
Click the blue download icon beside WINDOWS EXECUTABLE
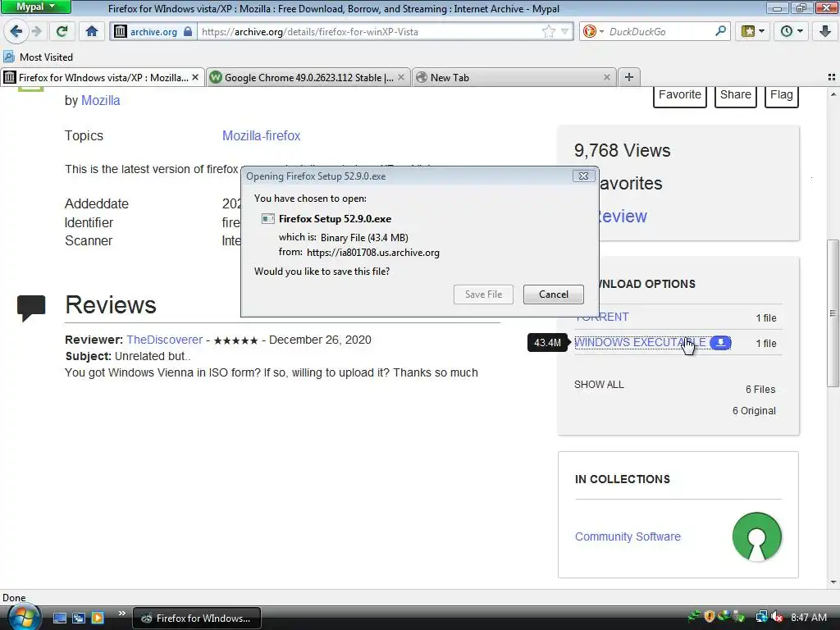[720, 342]
